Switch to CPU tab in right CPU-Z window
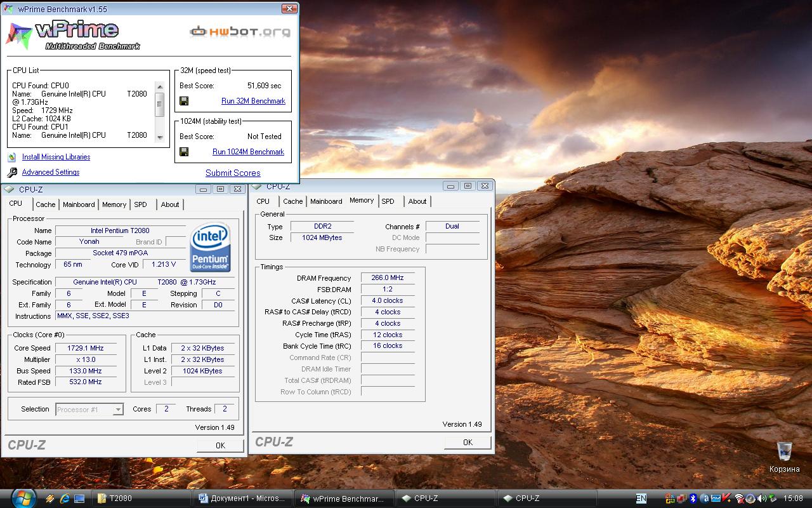 click(x=263, y=201)
